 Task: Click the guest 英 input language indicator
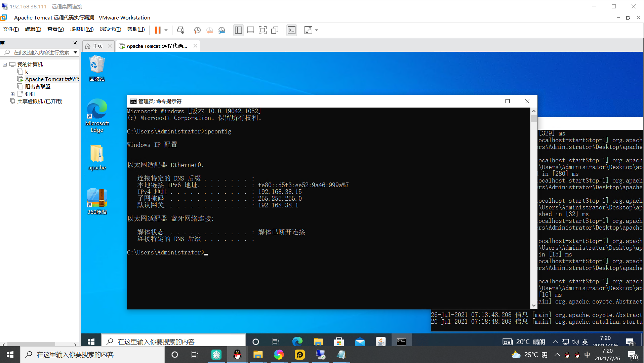click(585, 342)
